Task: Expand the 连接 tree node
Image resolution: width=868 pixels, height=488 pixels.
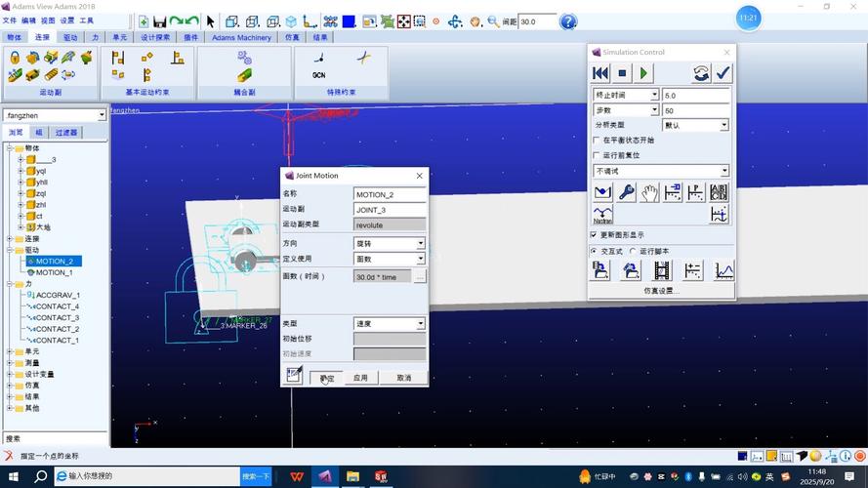Action: [x=10, y=238]
